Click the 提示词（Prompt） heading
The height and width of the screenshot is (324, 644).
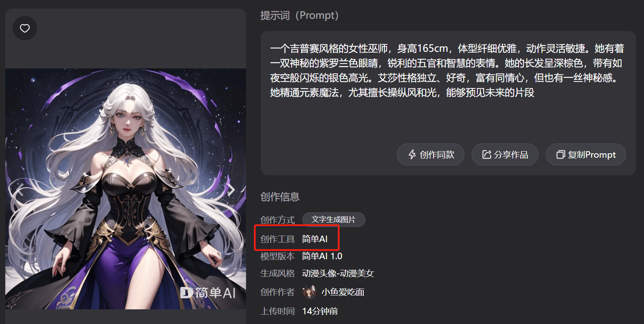pos(299,15)
